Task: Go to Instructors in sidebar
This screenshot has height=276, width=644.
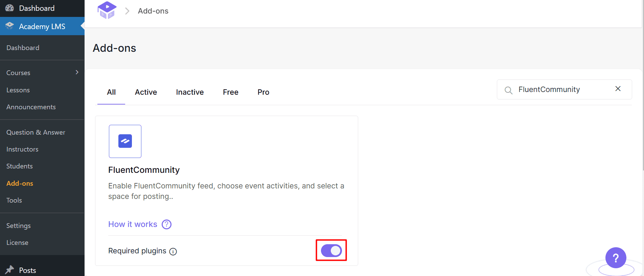Action: pyautogui.click(x=22, y=149)
